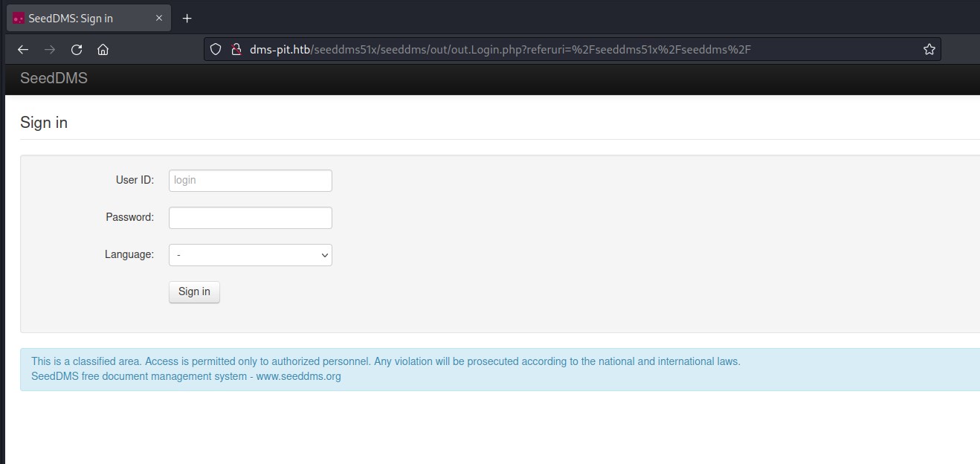Viewport: 980px width, 464px height.
Task: Open a new browser tab
Action: tap(187, 18)
